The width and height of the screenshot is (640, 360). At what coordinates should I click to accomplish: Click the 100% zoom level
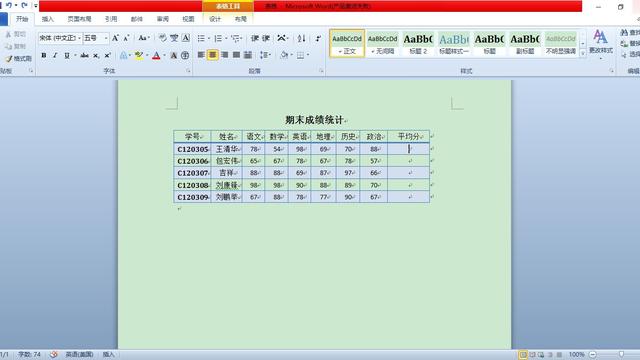(x=577, y=355)
